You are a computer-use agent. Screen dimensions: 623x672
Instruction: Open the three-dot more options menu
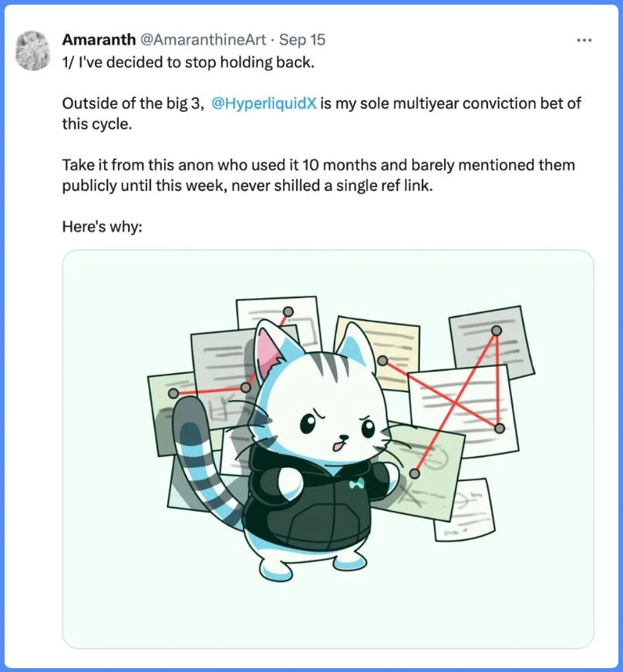(x=584, y=40)
